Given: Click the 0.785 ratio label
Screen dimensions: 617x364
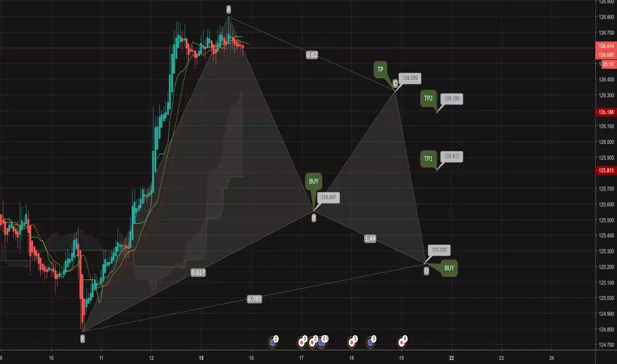Looking at the screenshot, I should point(255,299).
